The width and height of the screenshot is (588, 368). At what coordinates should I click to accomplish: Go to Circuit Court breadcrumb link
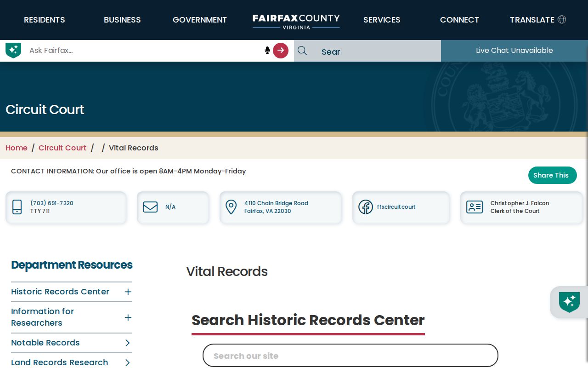click(62, 148)
